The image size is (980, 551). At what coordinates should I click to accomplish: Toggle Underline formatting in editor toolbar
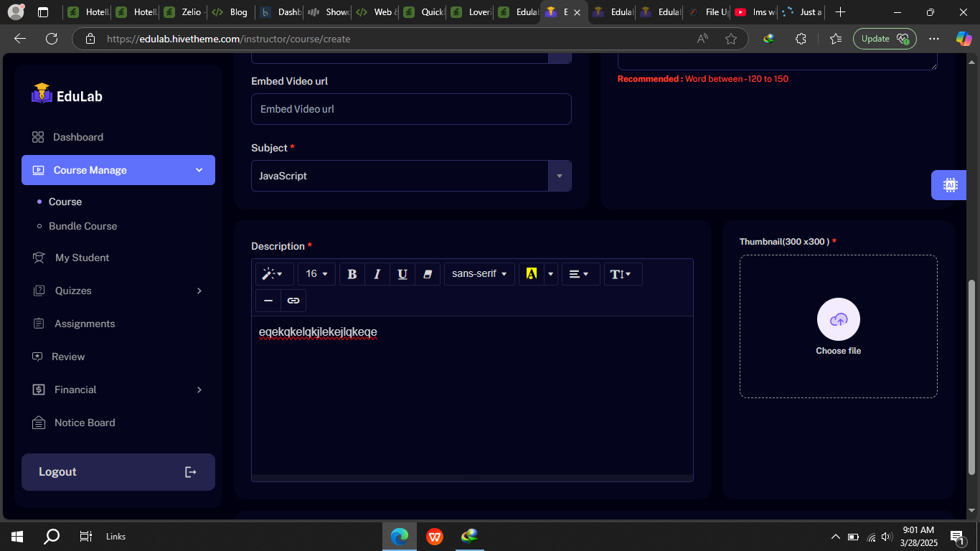(x=402, y=274)
